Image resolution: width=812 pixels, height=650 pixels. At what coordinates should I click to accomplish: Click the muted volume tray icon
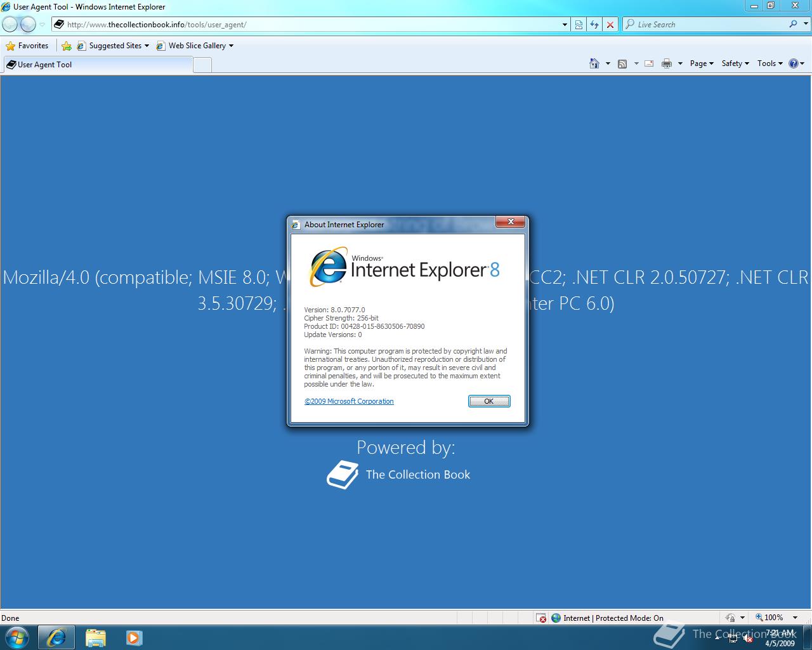(x=747, y=639)
